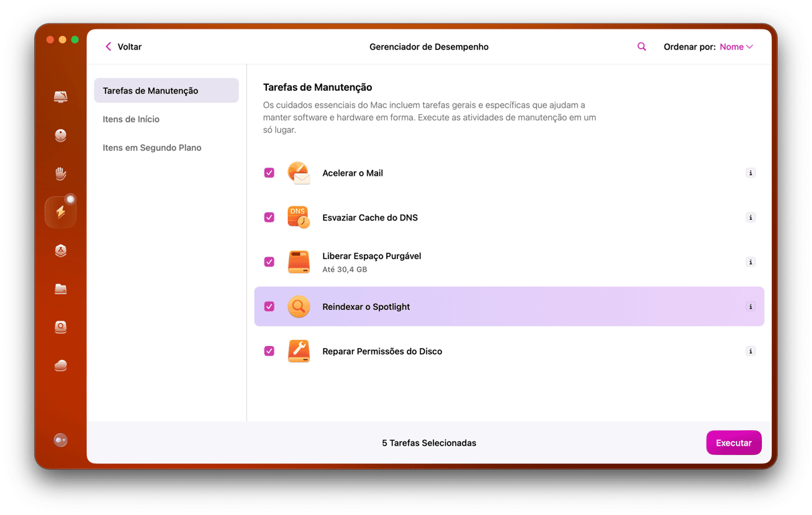Uncheck the Reparar Permissões do Disco checkbox
The width and height of the screenshot is (812, 515).
click(269, 351)
